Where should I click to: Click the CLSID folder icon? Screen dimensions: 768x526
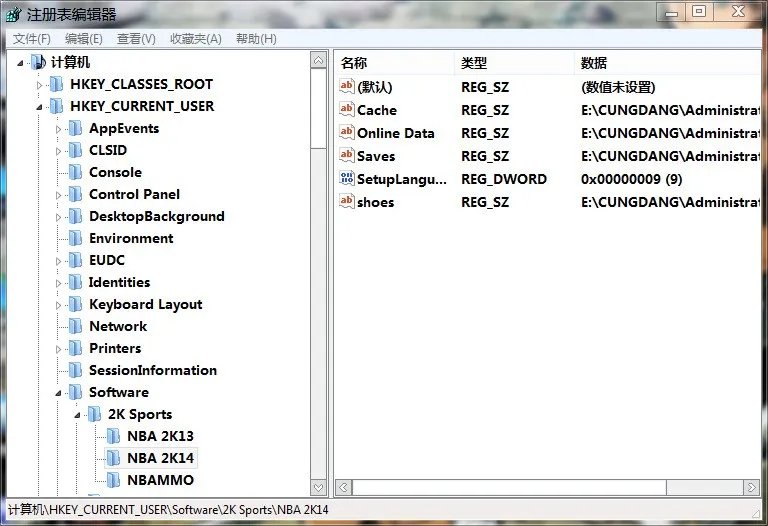75,150
